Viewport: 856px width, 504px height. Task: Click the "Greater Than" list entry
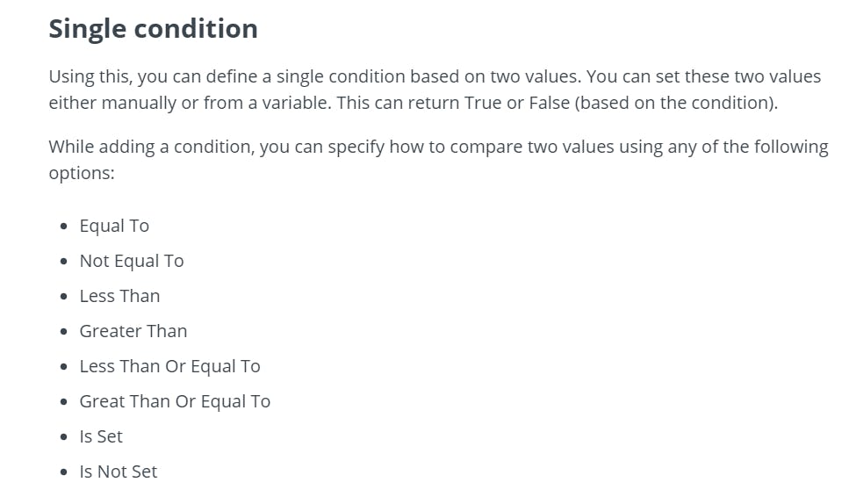pos(133,331)
